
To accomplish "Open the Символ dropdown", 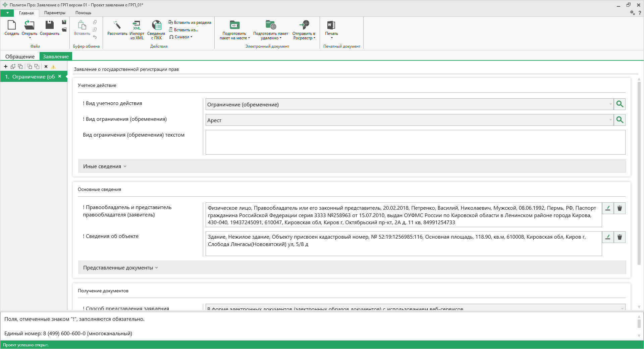I will 181,37.
